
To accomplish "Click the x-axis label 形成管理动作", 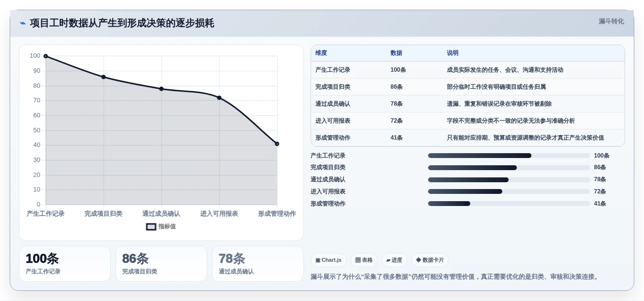I will click(277, 214).
